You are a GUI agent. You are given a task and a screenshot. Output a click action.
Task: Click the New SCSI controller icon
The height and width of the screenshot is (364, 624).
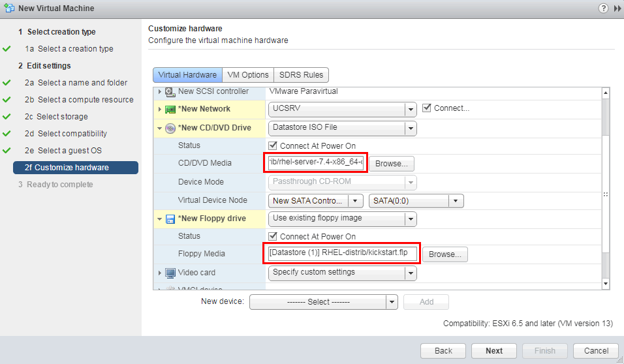(x=170, y=91)
